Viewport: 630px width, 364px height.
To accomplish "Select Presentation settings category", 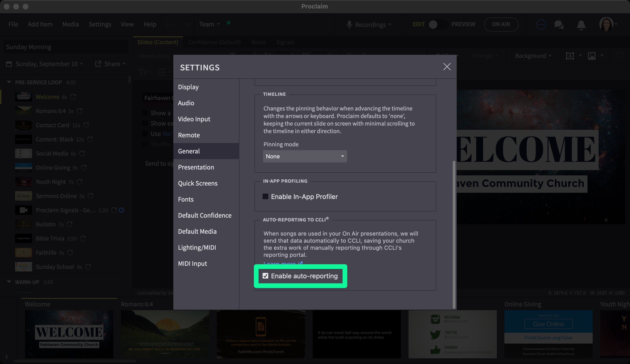I will [x=206, y=167].
